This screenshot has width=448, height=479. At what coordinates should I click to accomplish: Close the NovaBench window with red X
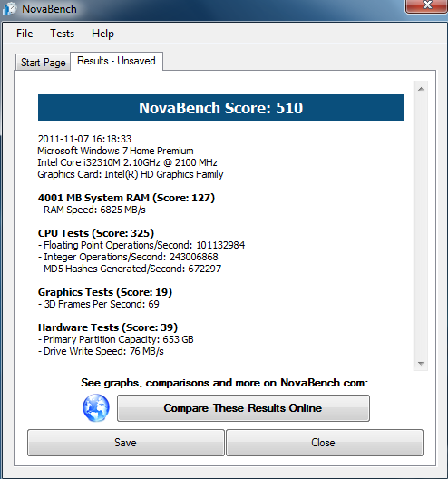pos(426,5)
